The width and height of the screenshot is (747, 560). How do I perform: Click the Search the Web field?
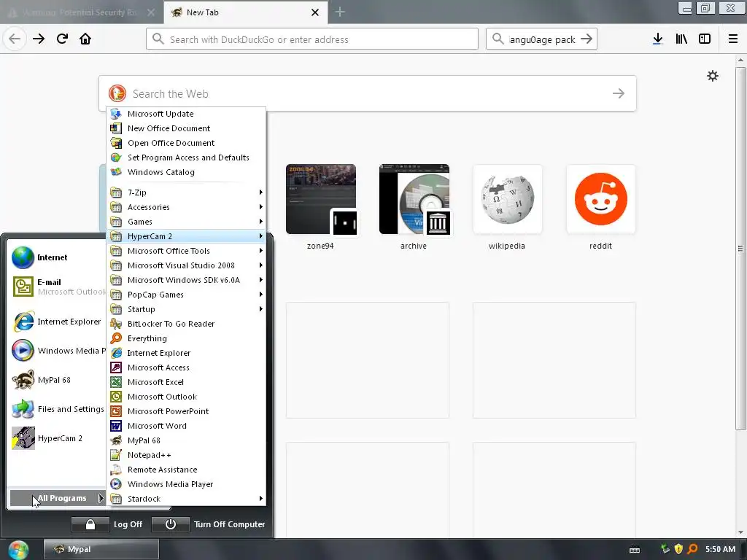(368, 93)
